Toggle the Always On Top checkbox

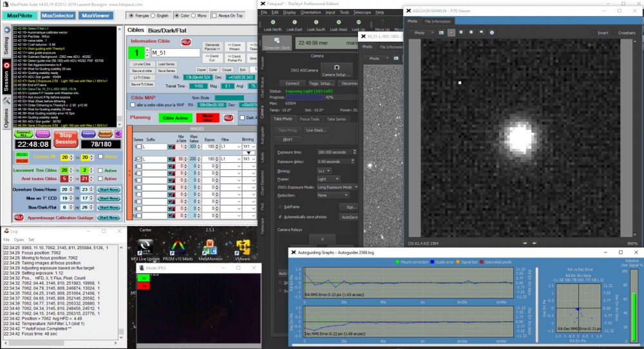(214, 15)
